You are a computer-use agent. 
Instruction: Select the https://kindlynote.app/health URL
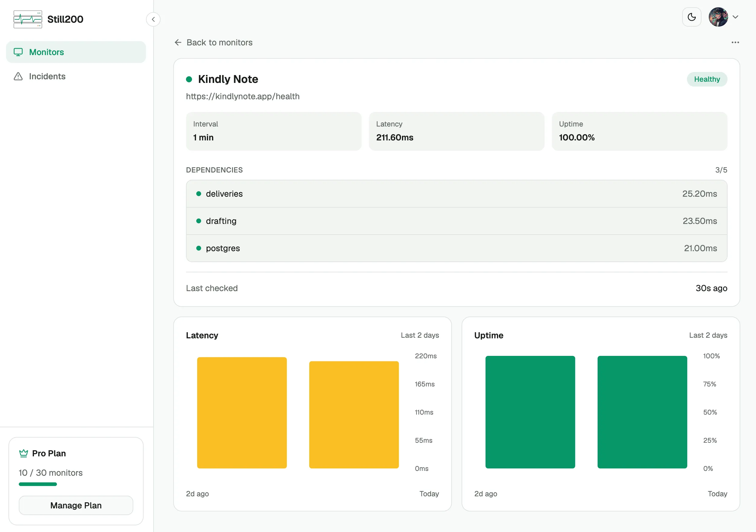tap(243, 97)
